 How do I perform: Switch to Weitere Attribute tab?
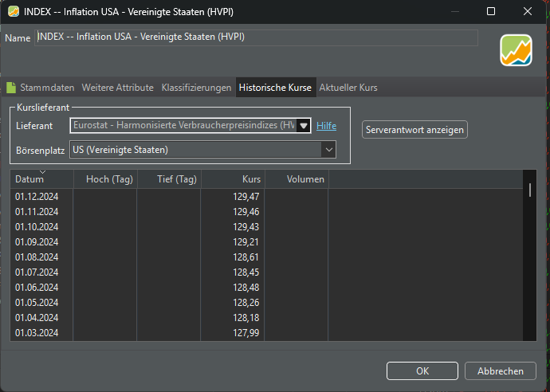(x=118, y=88)
